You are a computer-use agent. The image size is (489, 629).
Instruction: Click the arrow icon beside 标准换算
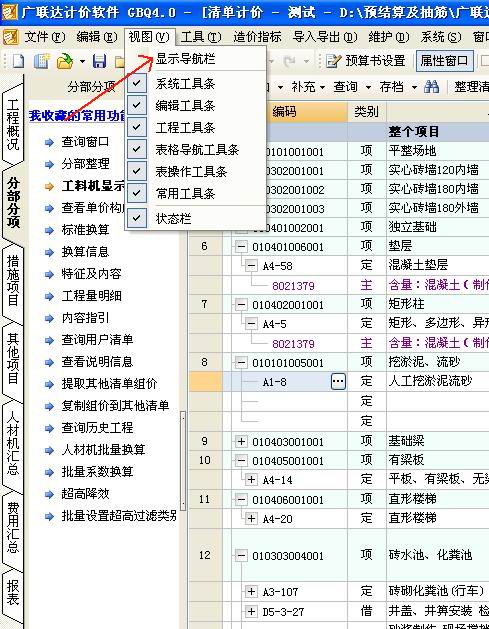click(49, 230)
